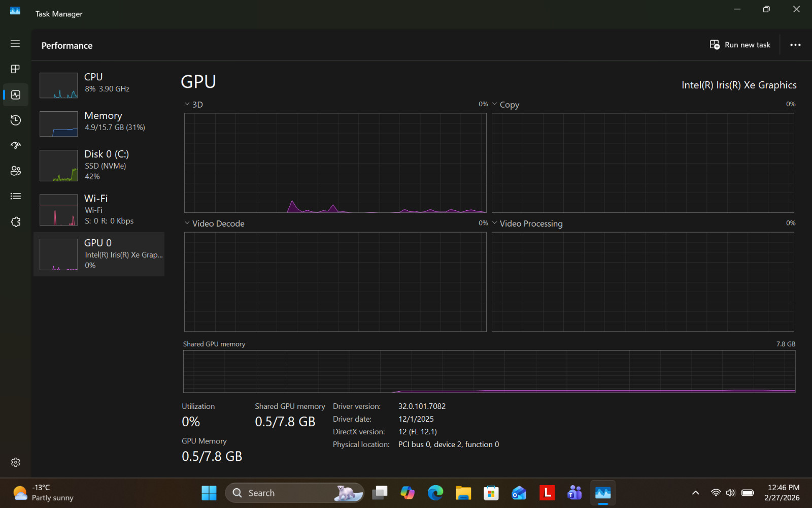Open Task Manager settings gear
Viewport: 812px width, 508px height.
(x=15, y=462)
